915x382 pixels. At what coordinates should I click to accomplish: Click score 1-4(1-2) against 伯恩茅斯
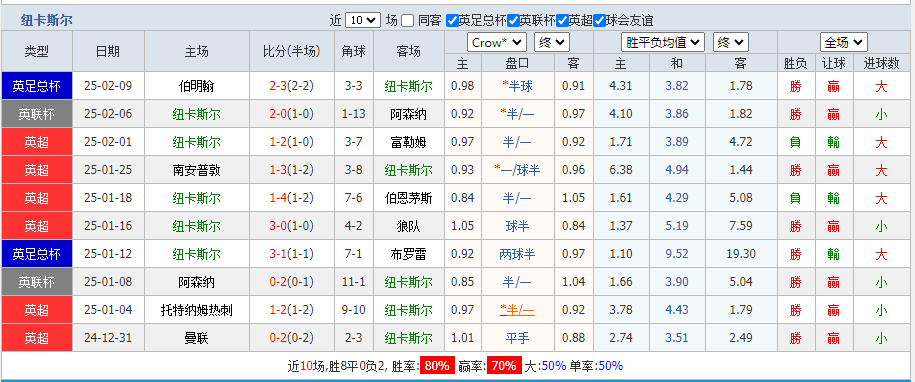pyautogui.click(x=292, y=198)
